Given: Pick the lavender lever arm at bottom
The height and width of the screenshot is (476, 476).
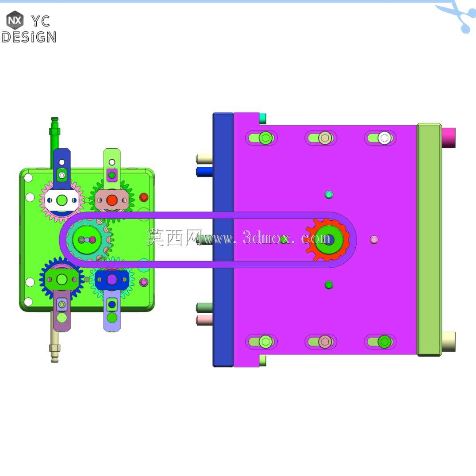Looking at the screenshot, I should coord(112,311).
